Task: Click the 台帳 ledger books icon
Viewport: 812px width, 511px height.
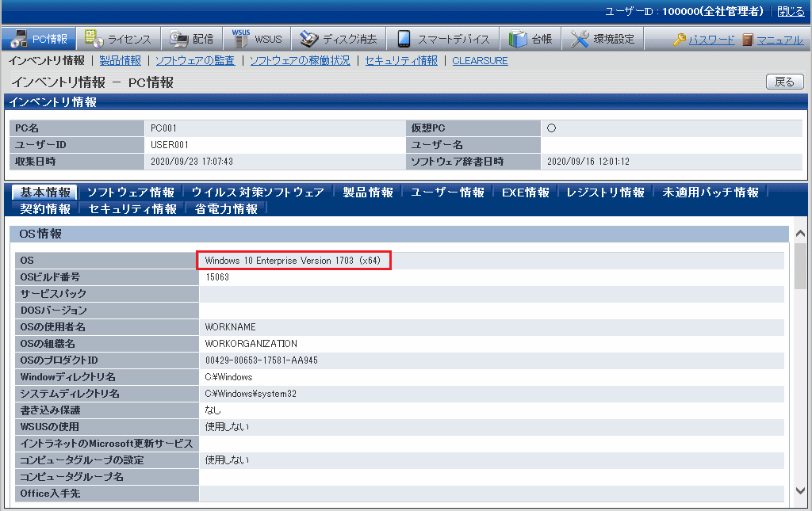Action: point(517,39)
